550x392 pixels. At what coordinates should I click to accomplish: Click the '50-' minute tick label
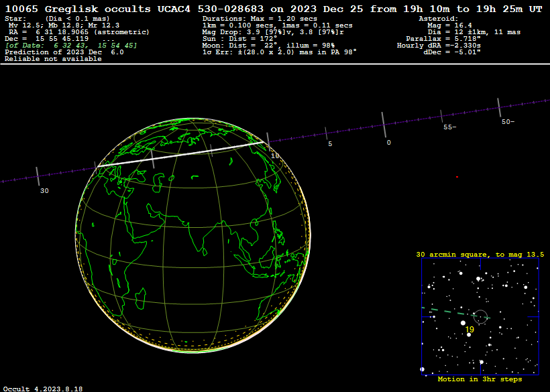point(508,122)
